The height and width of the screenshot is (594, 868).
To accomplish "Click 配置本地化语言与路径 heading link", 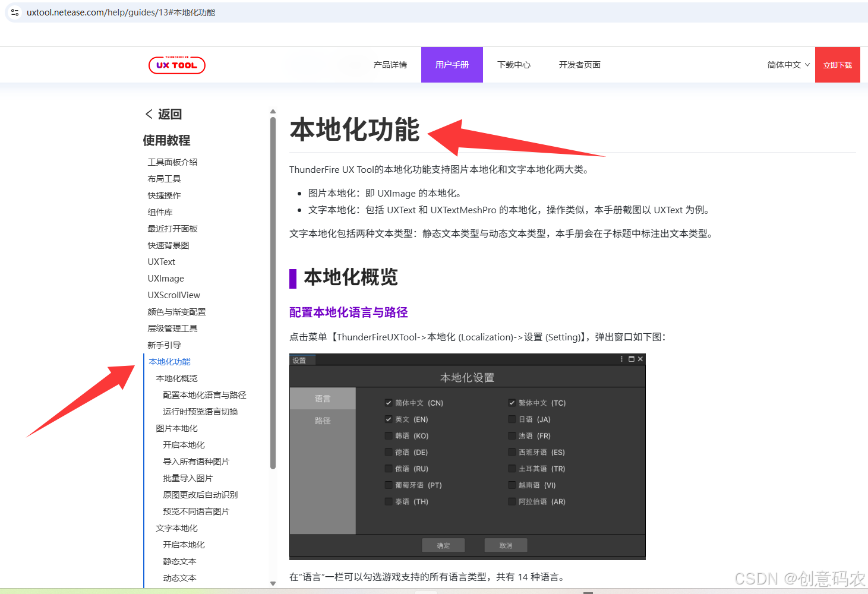I will click(x=348, y=312).
